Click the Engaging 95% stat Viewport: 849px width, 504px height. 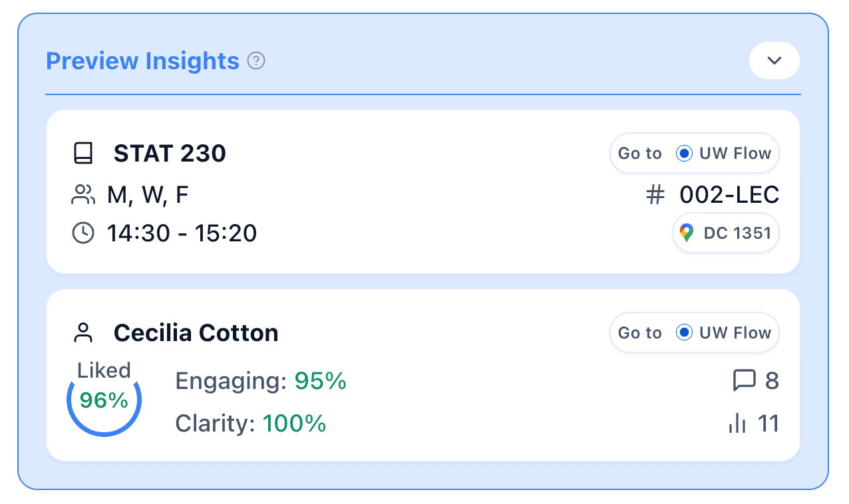click(x=261, y=381)
